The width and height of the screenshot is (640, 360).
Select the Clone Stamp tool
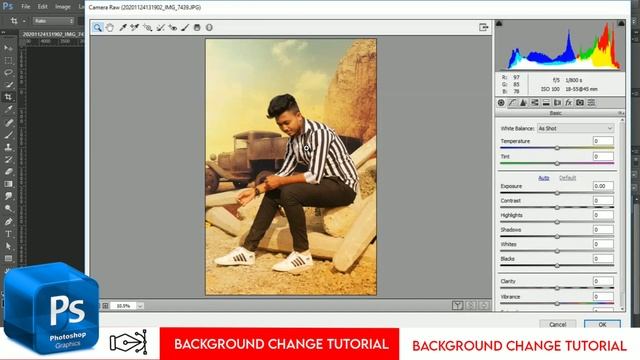pos(8,147)
